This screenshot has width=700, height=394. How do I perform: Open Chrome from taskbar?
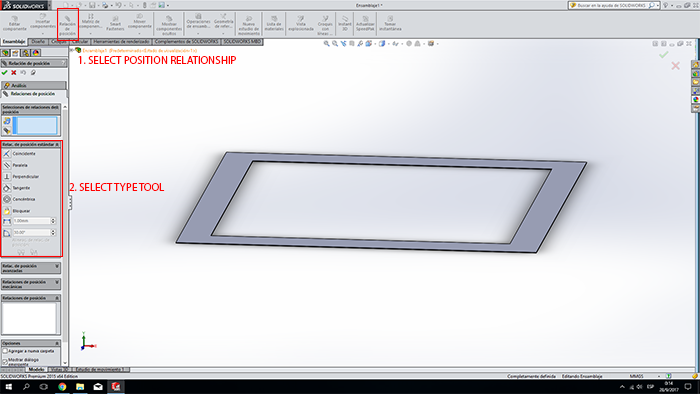[x=62, y=387]
